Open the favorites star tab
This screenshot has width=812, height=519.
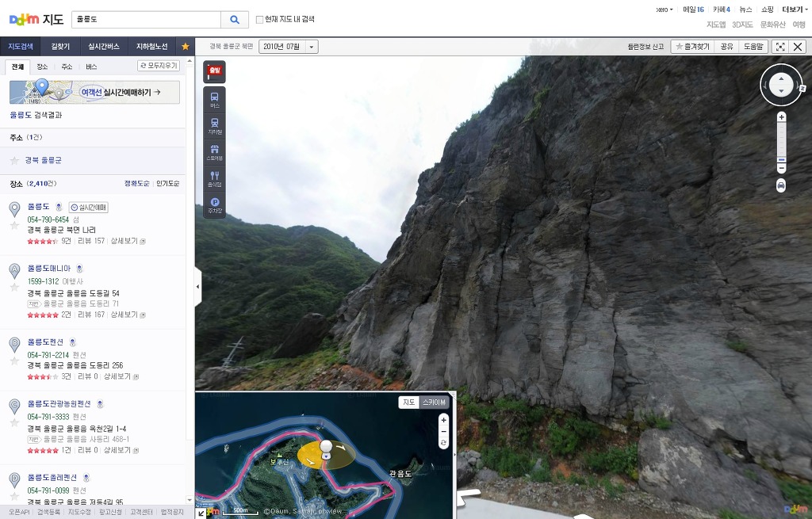185,47
